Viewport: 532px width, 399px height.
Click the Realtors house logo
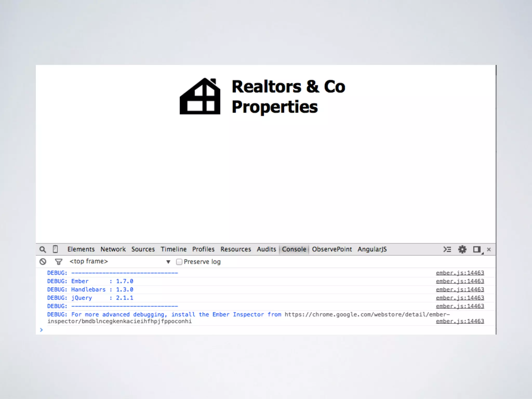pos(200,96)
